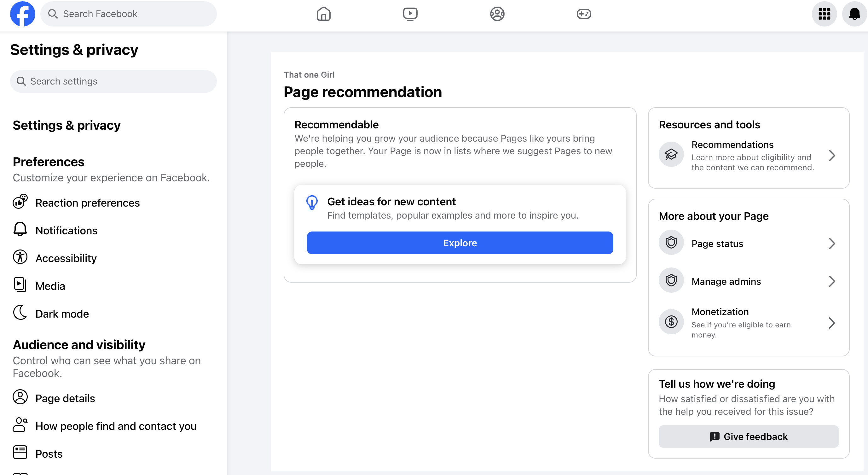This screenshot has width=868, height=475.
Task: Click the Reaction preferences thumbs-up icon
Action: (20, 202)
